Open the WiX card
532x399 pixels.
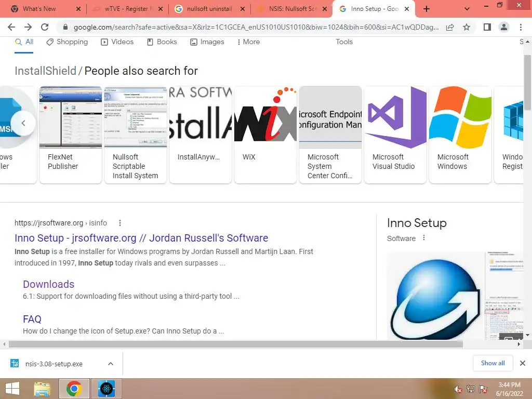[x=265, y=135]
